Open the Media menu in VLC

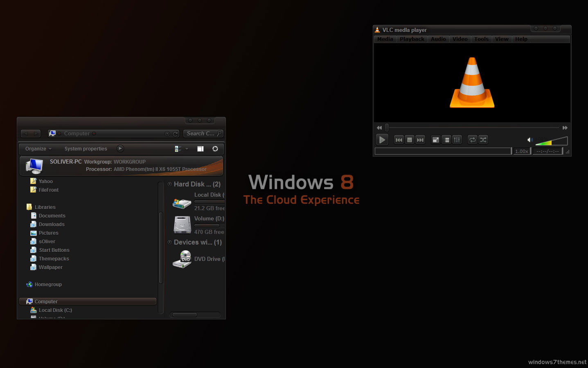click(385, 39)
